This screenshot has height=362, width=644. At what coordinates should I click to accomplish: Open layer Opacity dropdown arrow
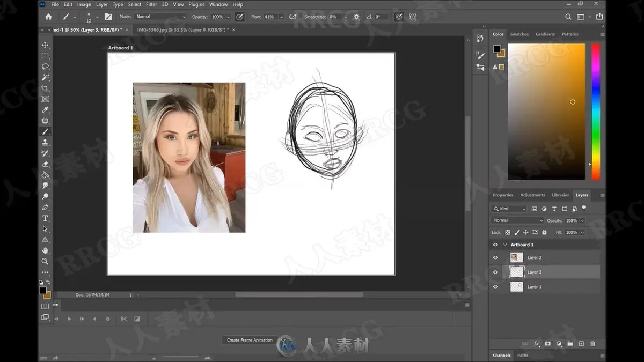tap(582, 220)
